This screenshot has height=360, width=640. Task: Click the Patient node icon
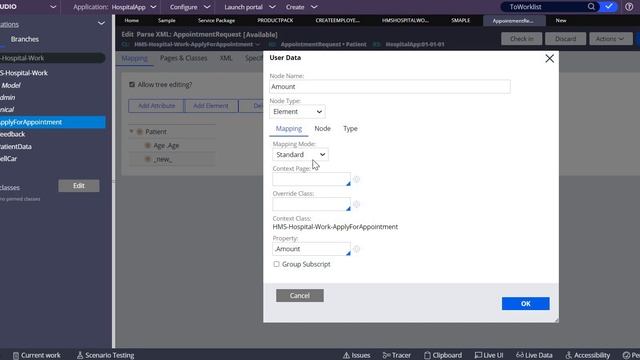coord(140,132)
